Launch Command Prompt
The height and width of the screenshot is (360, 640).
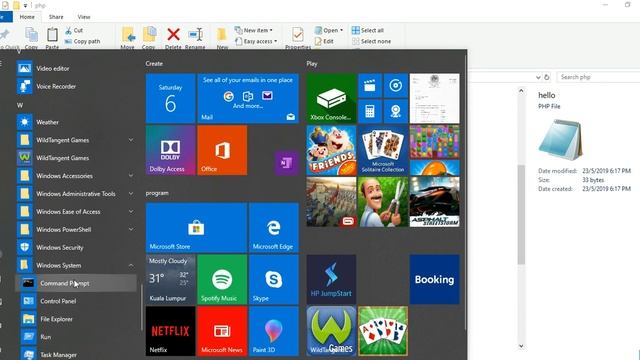tap(76, 283)
